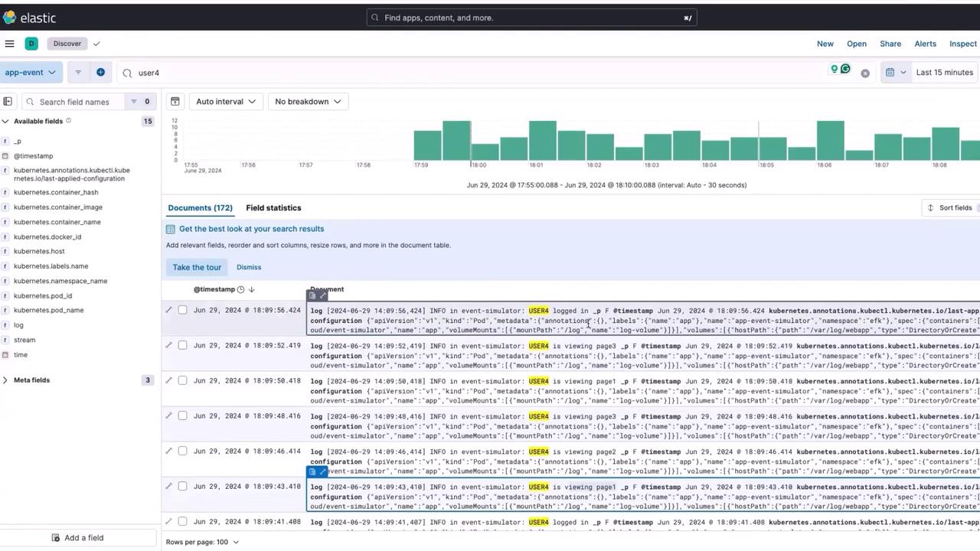Image resolution: width=980 pixels, height=551 pixels.
Task: Check the 18:09:46.414 document row
Action: point(182,451)
